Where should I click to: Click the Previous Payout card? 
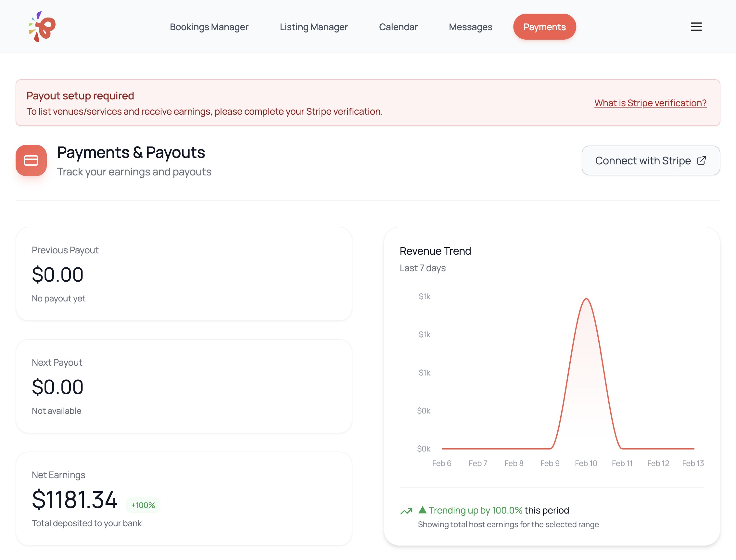coord(184,274)
